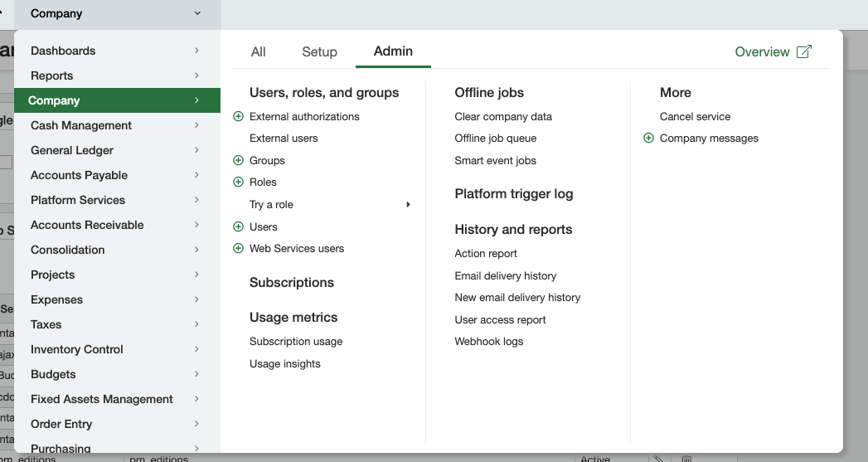
Task: Open the Taxes menu item
Action: [x=117, y=324]
